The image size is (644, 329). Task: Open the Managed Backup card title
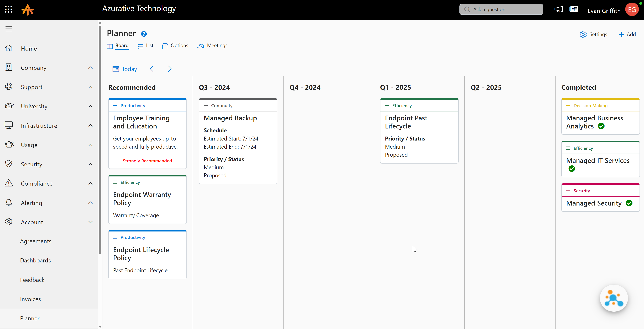(x=230, y=118)
